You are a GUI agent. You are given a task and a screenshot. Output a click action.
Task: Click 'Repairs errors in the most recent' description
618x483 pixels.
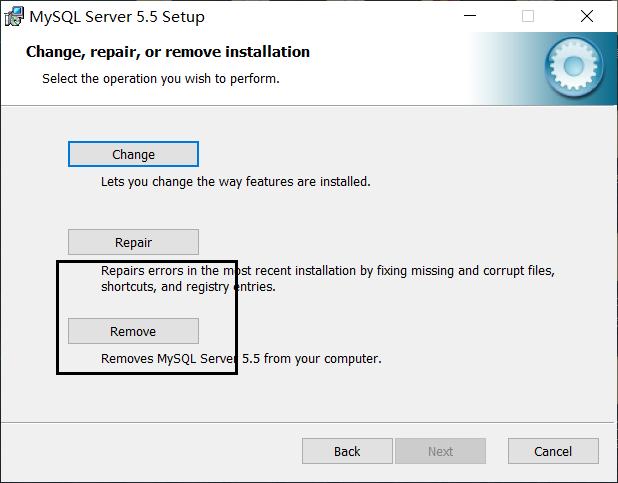click(328, 279)
